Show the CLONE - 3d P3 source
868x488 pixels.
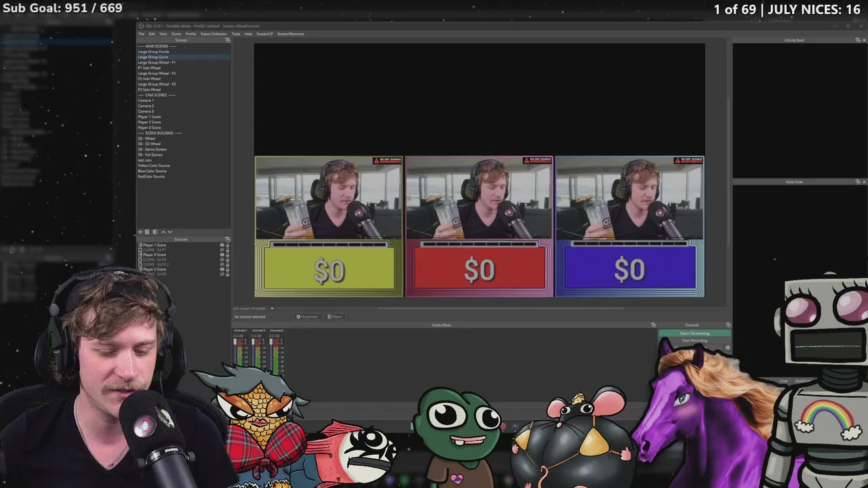(222, 260)
